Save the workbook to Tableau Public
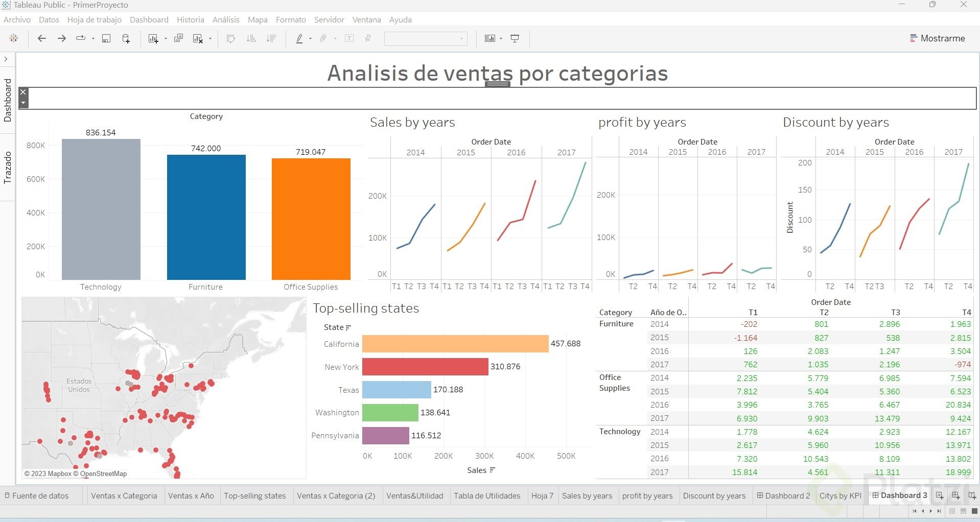 pyautogui.click(x=106, y=38)
